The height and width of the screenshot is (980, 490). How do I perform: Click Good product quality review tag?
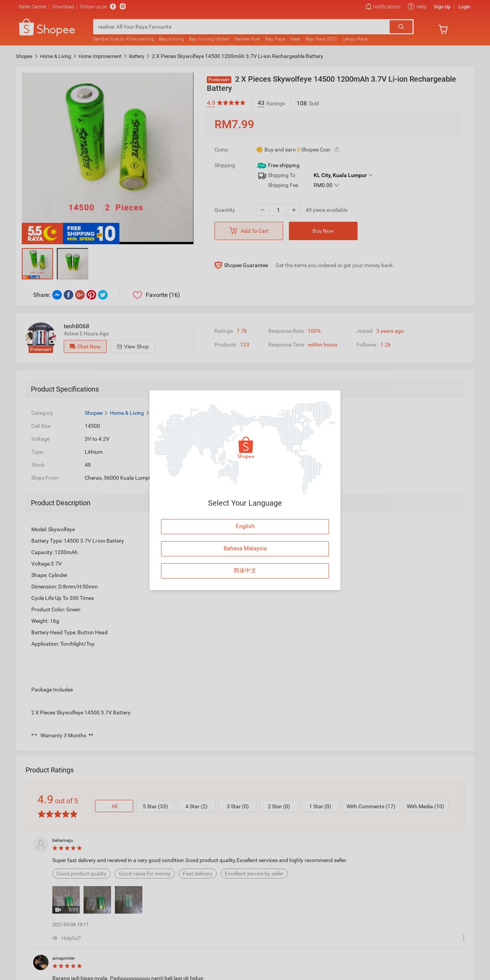click(81, 874)
